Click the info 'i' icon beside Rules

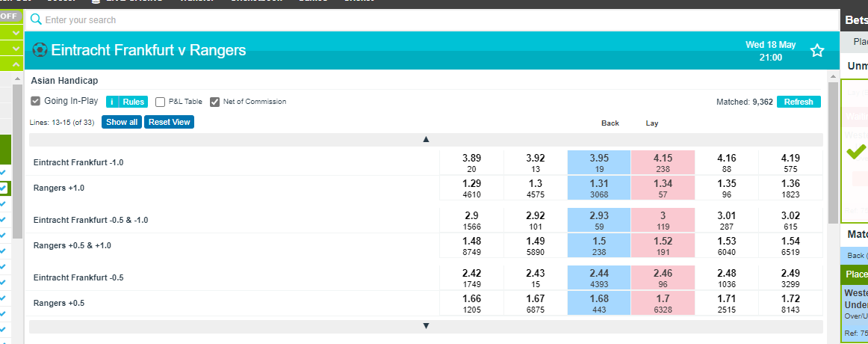click(x=112, y=102)
